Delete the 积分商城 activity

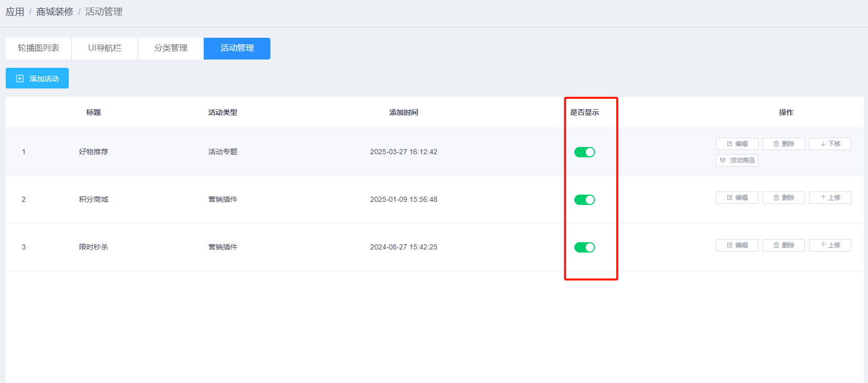[x=783, y=198]
